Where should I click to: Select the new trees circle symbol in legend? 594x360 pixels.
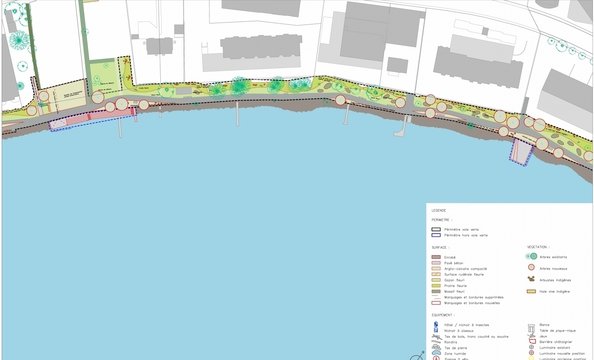pos(531,268)
